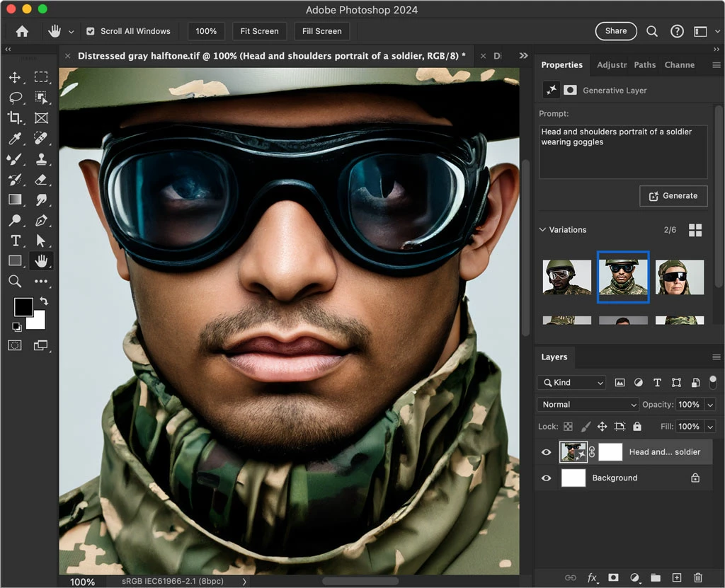Hide the Background layer visibility
Viewport: 725px width, 588px height.
point(546,478)
